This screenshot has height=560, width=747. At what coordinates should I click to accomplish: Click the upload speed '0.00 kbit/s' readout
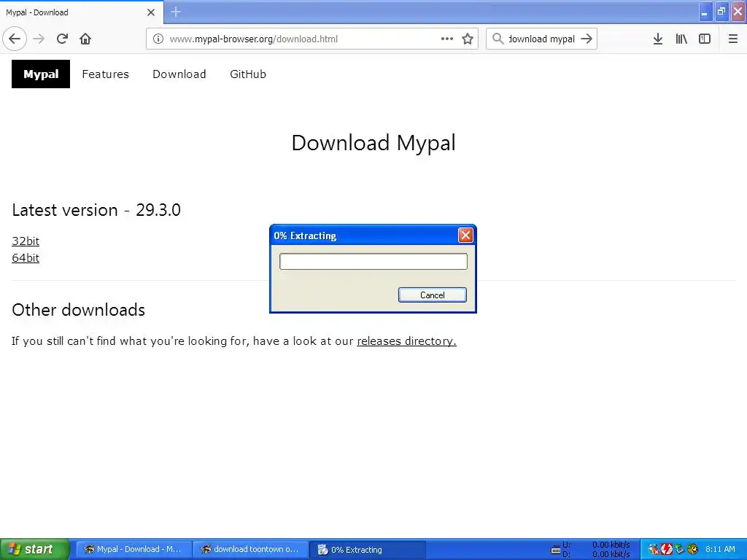[x=611, y=544]
